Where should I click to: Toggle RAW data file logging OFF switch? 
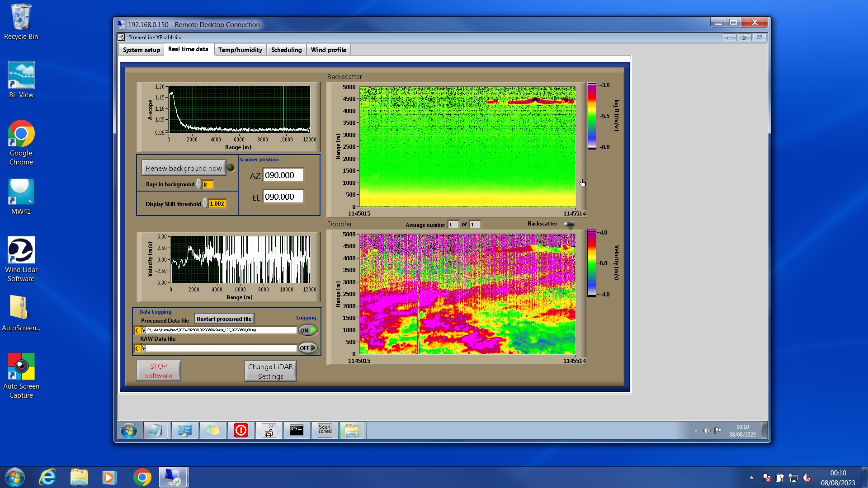point(308,348)
